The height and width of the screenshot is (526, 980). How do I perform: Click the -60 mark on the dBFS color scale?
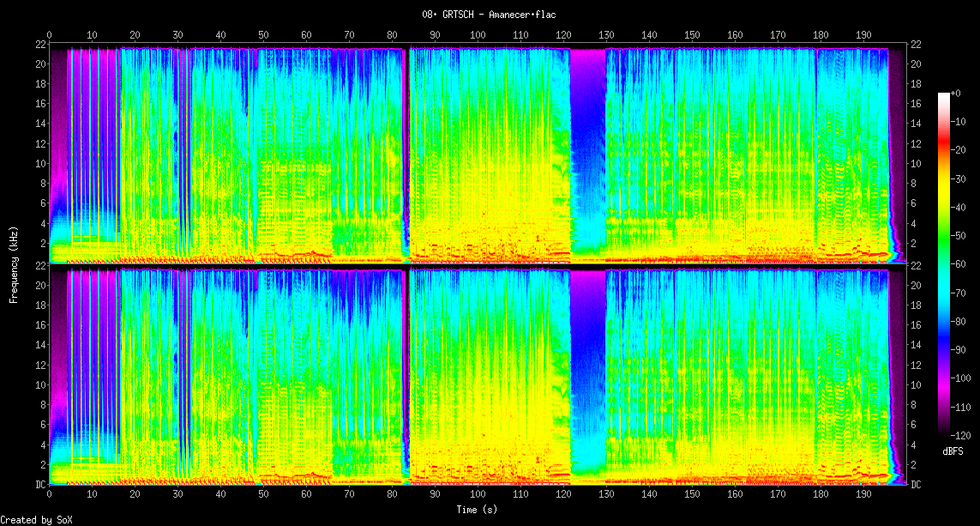(x=962, y=264)
